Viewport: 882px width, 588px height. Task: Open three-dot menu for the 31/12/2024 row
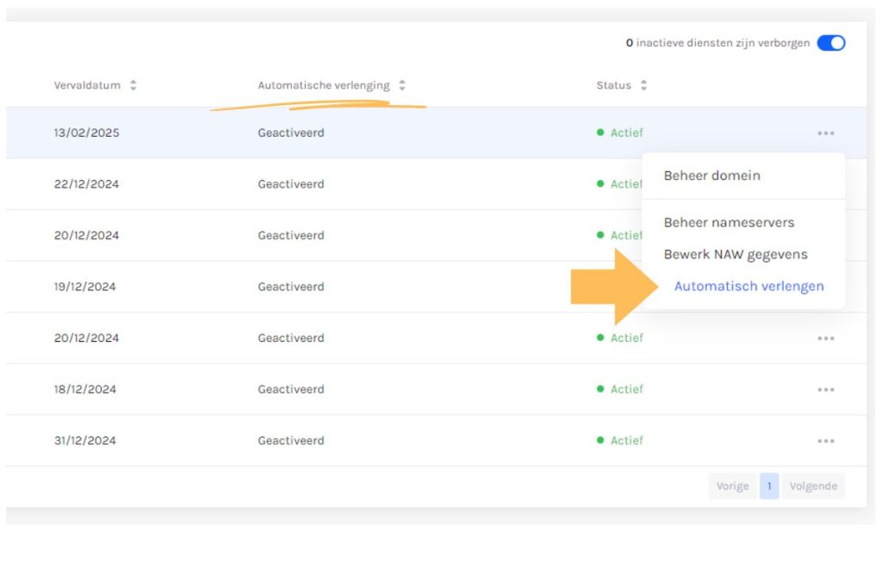pos(825,441)
